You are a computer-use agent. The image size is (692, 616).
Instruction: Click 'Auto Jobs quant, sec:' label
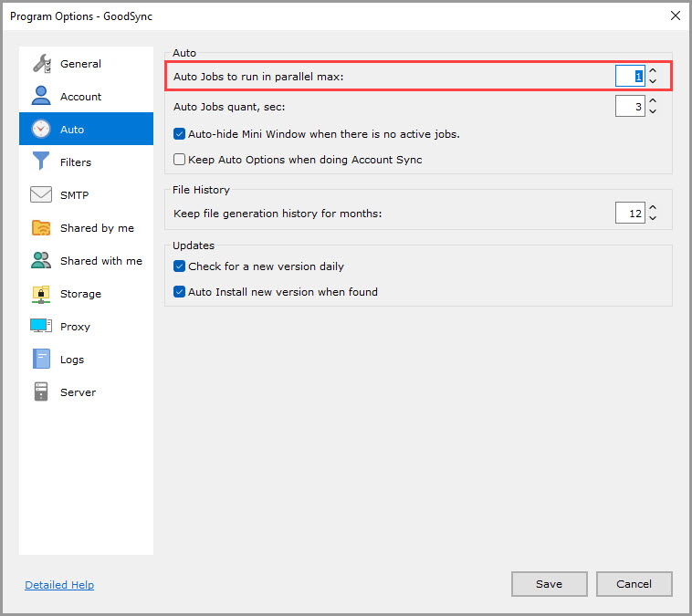(229, 107)
